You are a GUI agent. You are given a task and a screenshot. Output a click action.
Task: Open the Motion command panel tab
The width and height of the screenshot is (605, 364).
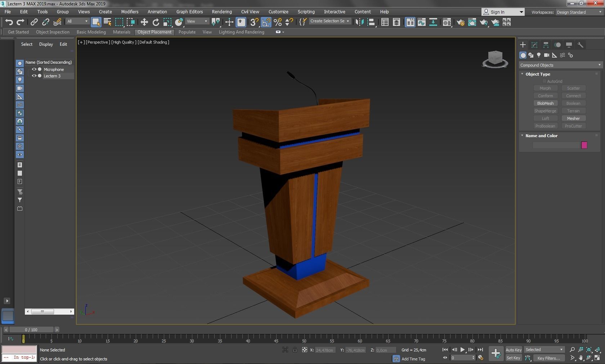[557, 45]
